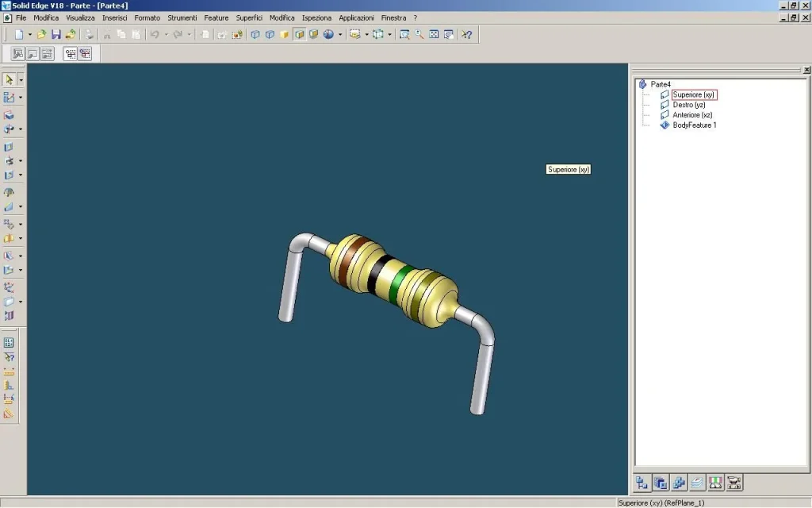Select Superiore (xy) plane in tree

[693, 94]
